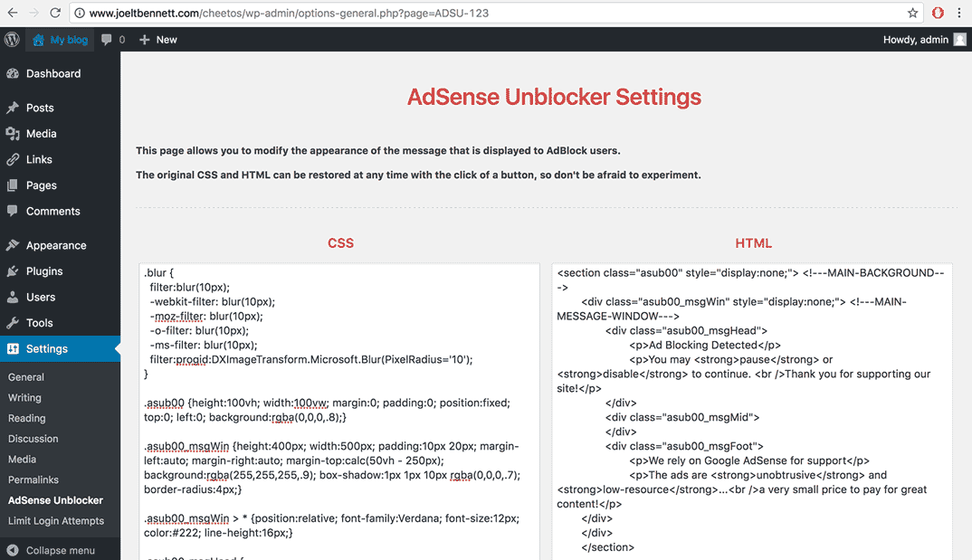
Task: Reload the page with refresh icon
Action: pos(55,13)
